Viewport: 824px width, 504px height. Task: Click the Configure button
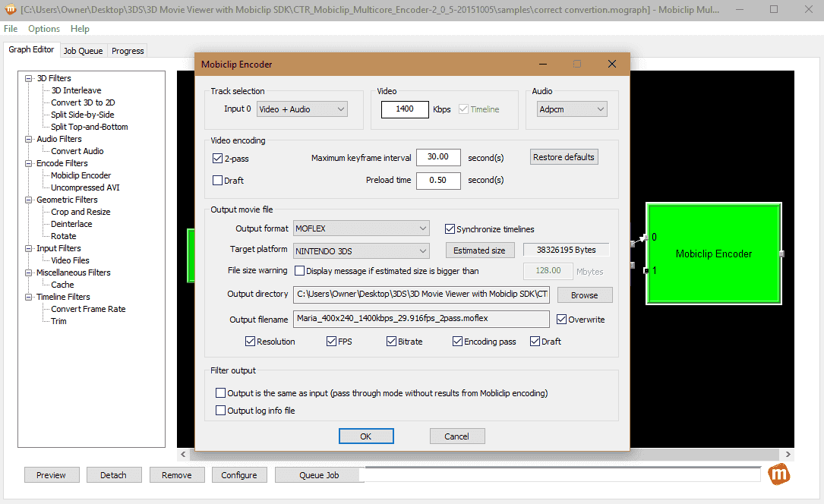coord(239,475)
